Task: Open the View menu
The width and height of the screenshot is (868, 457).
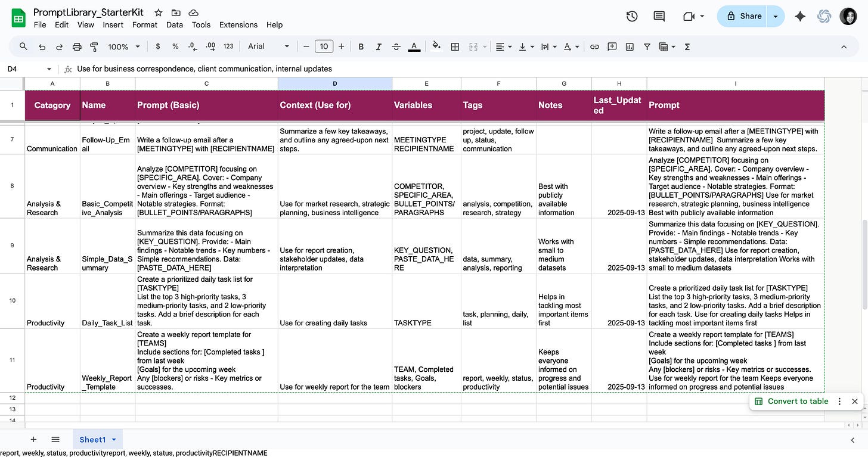Action: tap(86, 25)
